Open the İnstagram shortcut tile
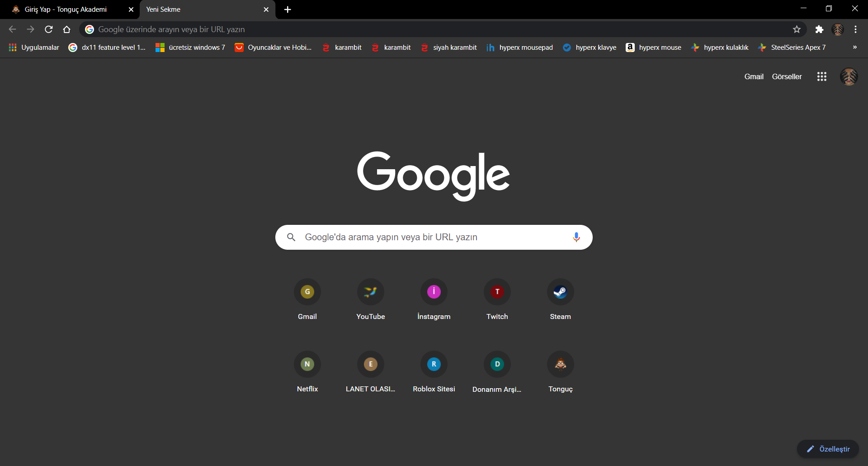 (434, 300)
